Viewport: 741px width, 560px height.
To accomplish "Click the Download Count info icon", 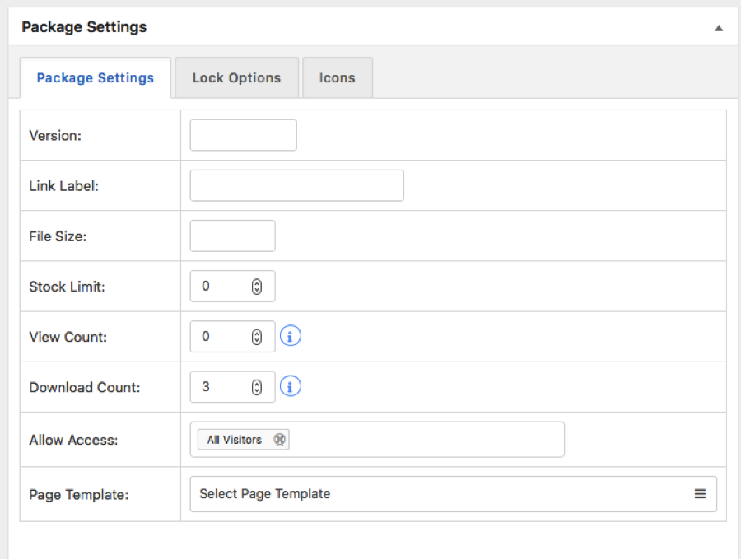I will point(291,386).
